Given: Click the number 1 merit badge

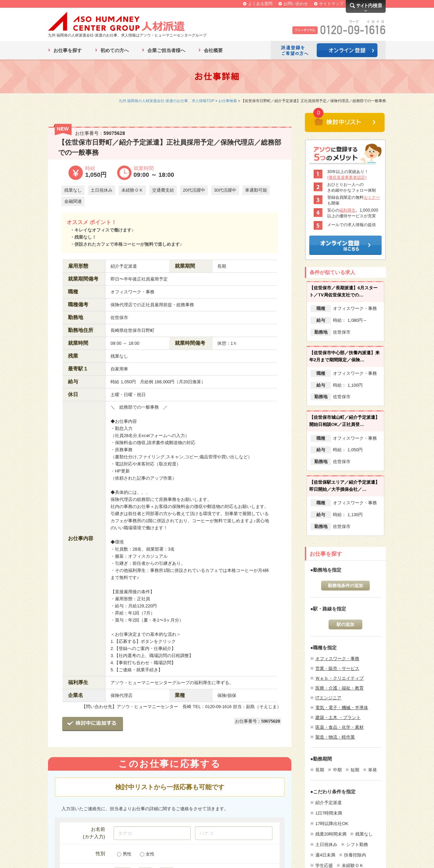Looking at the screenshot, I should [x=318, y=174].
